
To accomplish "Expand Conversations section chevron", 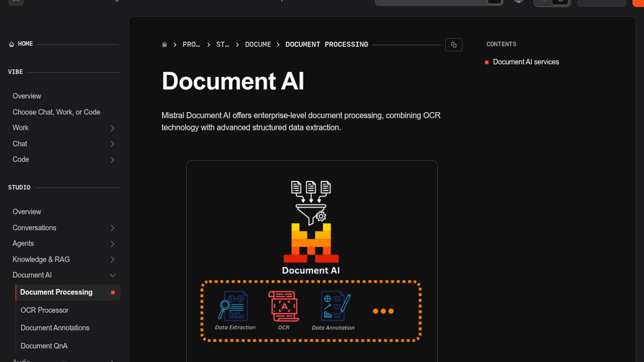I will point(112,228).
